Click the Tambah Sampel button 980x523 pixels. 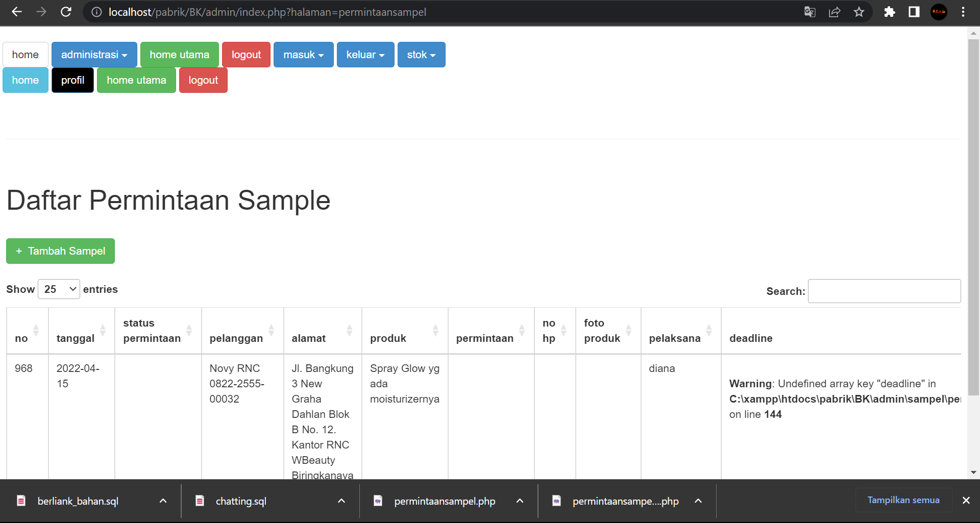60,251
